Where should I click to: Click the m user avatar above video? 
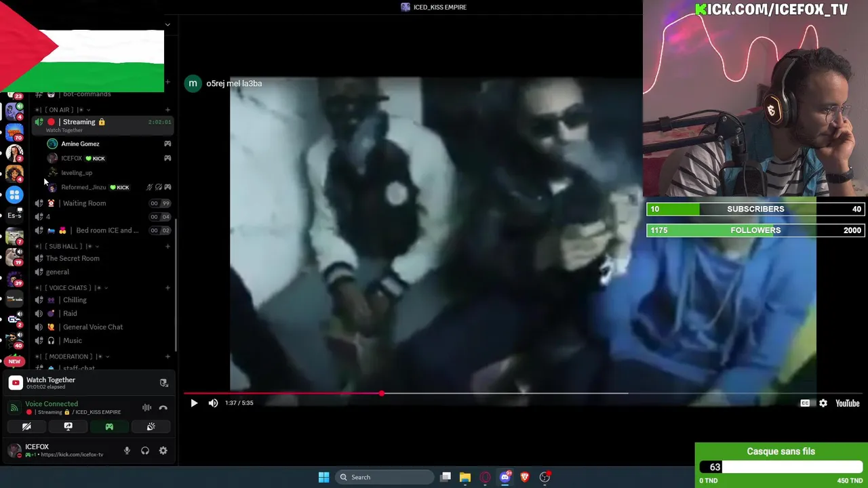pyautogui.click(x=193, y=83)
